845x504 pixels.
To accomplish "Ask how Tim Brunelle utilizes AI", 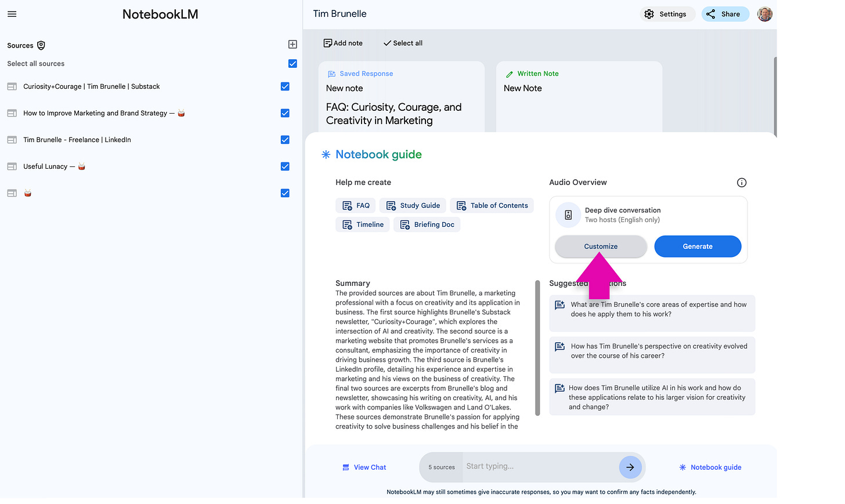I will click(652, 397).
